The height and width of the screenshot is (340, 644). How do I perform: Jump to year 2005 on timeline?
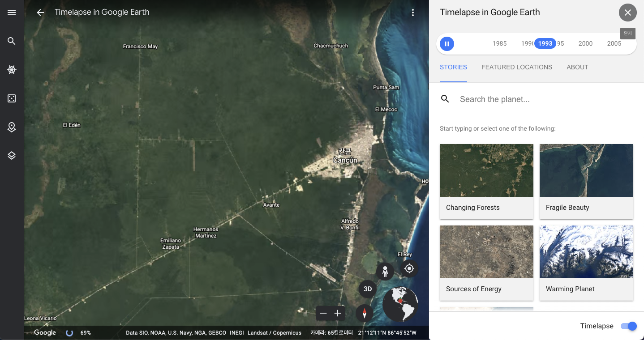[x=614, y=43]
